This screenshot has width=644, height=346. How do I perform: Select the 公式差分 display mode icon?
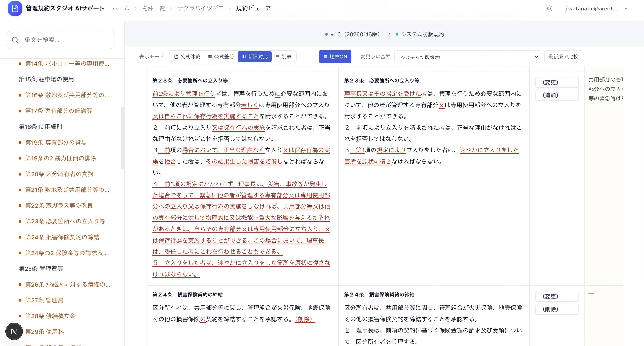click(x=209, y=57)
